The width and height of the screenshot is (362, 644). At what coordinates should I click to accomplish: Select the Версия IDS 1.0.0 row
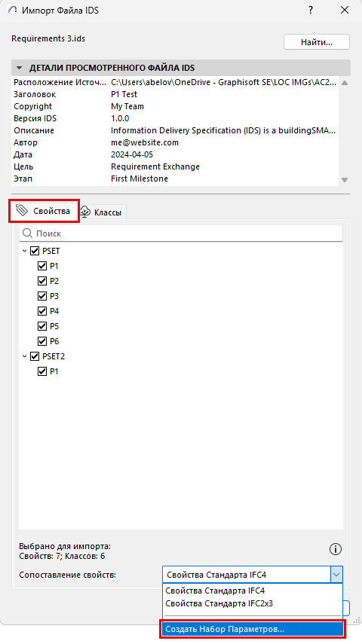point(175,118)
